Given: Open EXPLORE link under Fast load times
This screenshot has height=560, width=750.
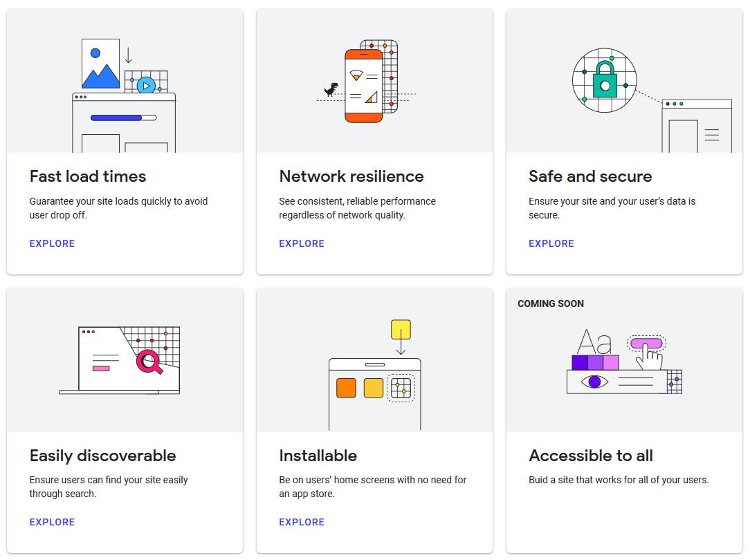Looking at the screenshot, I should click(52, 243).
